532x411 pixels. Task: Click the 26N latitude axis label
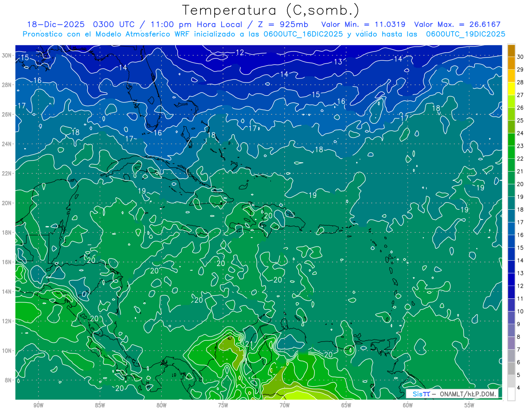[x=8, y=114]
